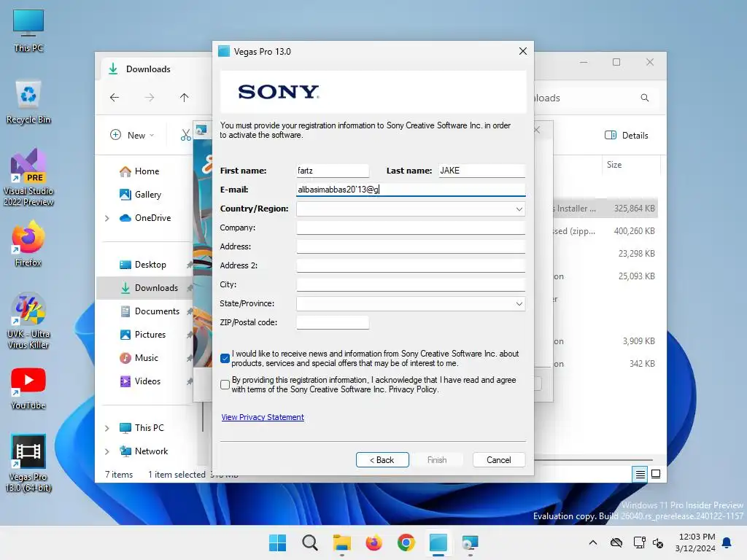Click into the First name field
The width and height of the screenshot is (747, 560).
[x=333, y=171]
